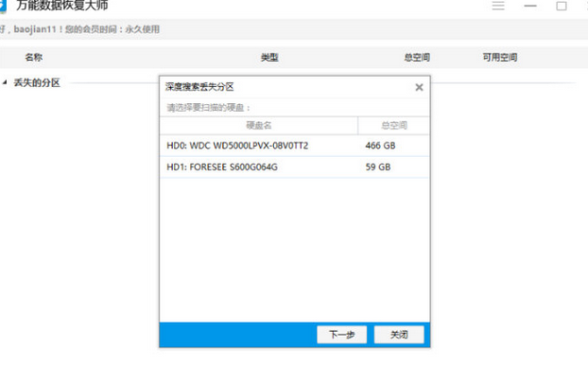This screenshot has height=367, width=588.
Task: Click the 总空间 column header in dialog
Action: pos(394,126)
